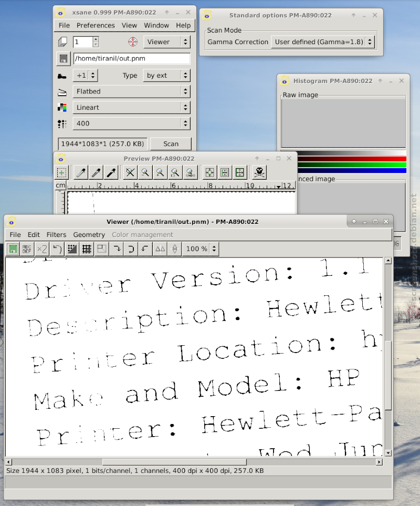
Task: Pick the black point pipette in Preview
Action: [111, 173]
